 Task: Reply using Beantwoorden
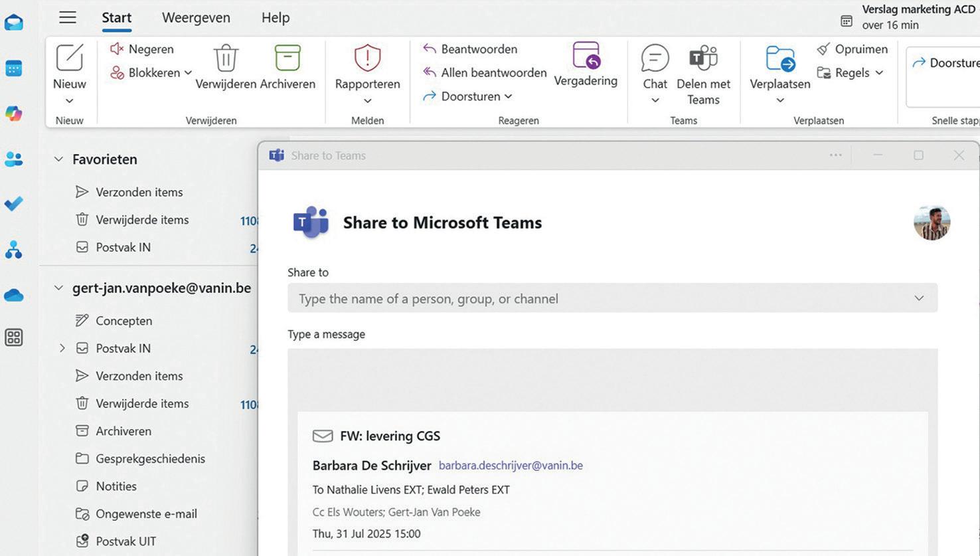470,49
